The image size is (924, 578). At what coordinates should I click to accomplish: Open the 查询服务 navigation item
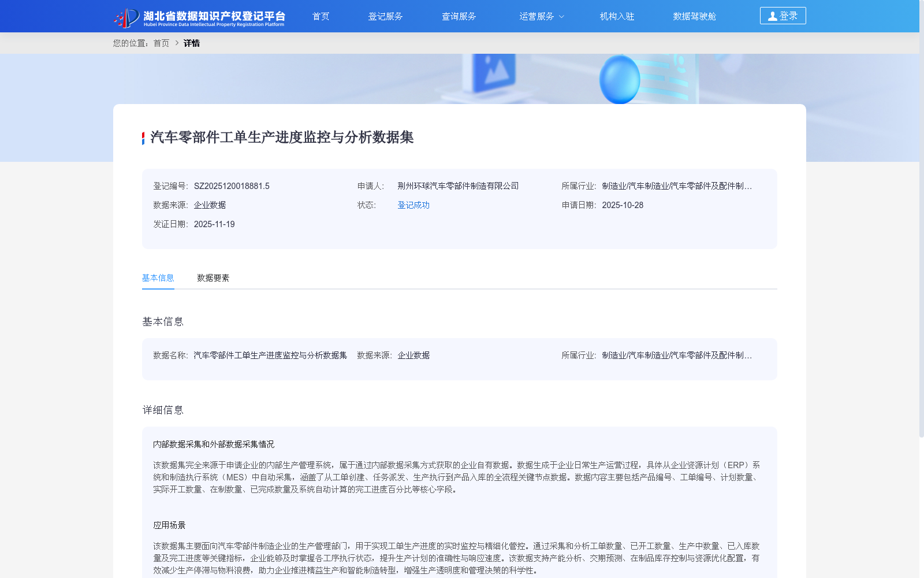459,16
